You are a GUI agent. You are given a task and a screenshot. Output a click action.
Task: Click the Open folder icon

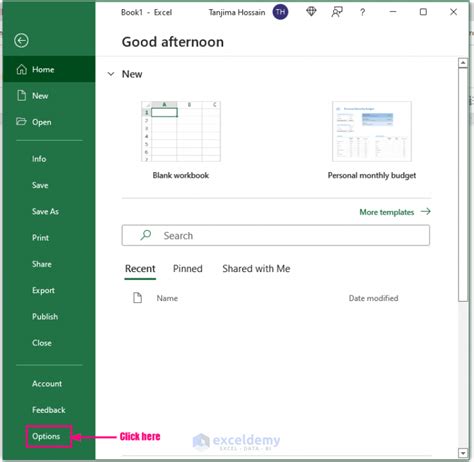21,122
